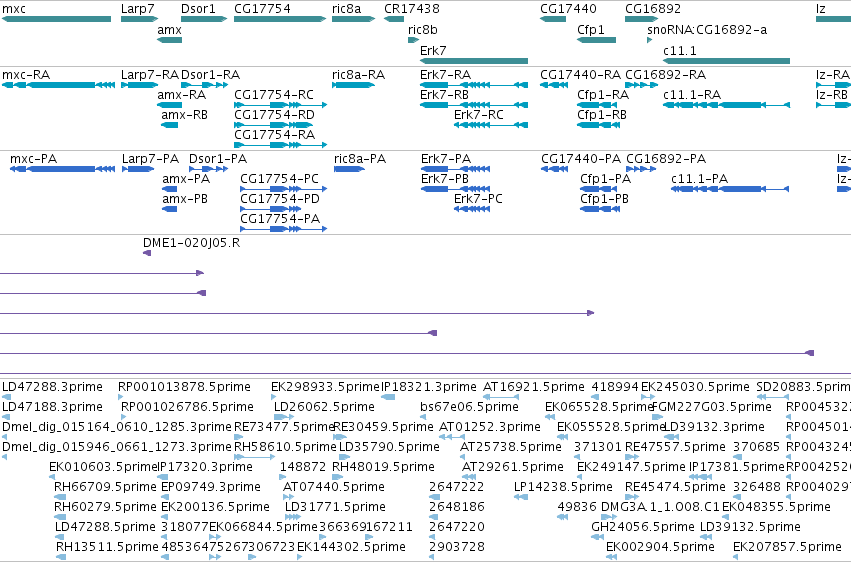
Task: Select the Cfp1 gene glyph
Action: [x=596, y=40]
